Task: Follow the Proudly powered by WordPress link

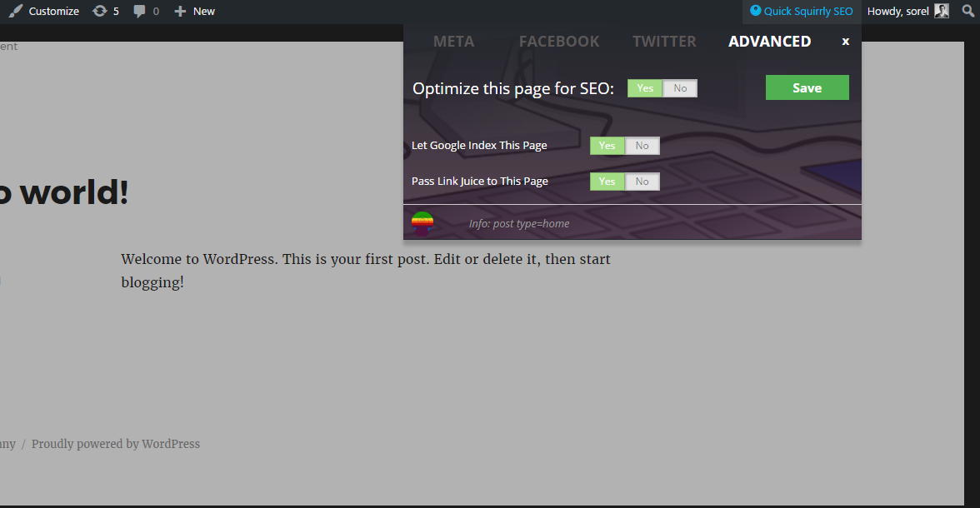Action: click(x=116, y=444)
